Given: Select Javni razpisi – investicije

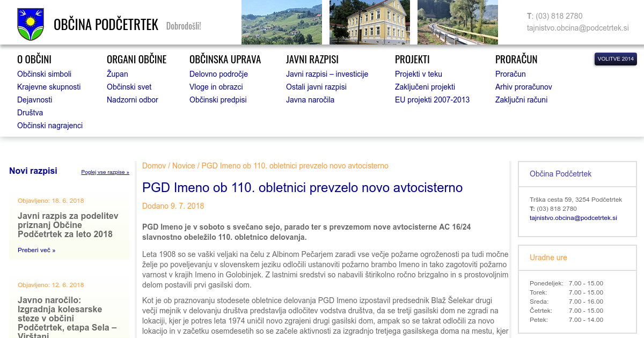Looking at the screenshot, I should click(327, 74).
